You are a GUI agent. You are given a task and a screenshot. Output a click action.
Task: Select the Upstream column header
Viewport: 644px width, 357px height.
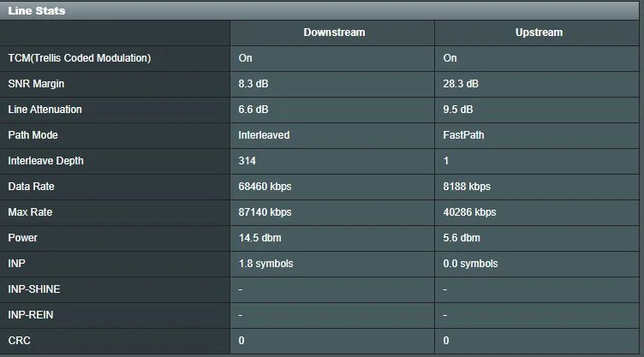pos(539,33)
